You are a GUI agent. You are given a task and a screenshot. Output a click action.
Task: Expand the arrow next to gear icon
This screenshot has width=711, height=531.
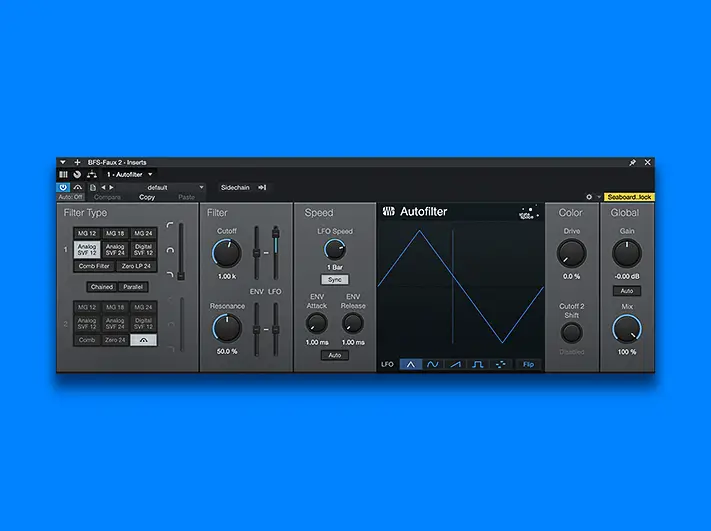[x=599, y=197]
